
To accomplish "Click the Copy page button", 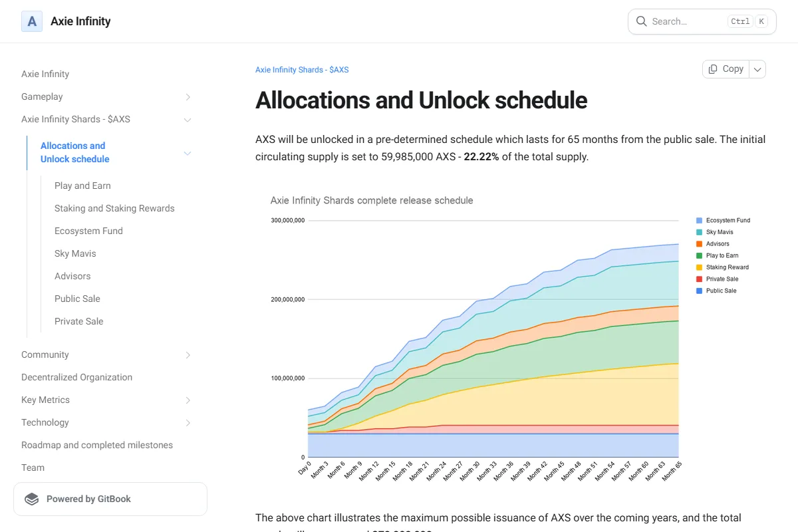I will tap(726, 69).
